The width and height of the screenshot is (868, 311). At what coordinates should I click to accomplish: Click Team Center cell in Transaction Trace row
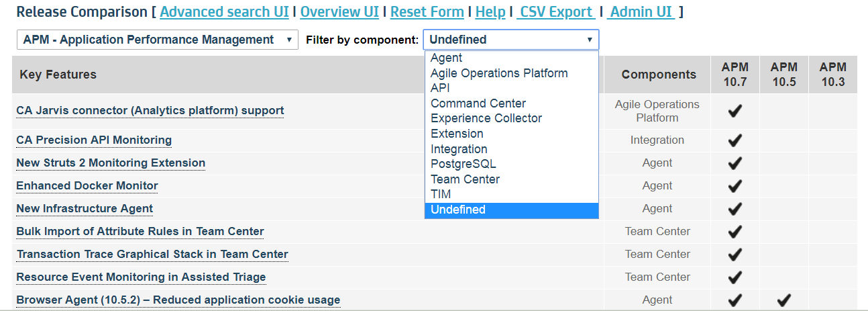click(657, 255)
